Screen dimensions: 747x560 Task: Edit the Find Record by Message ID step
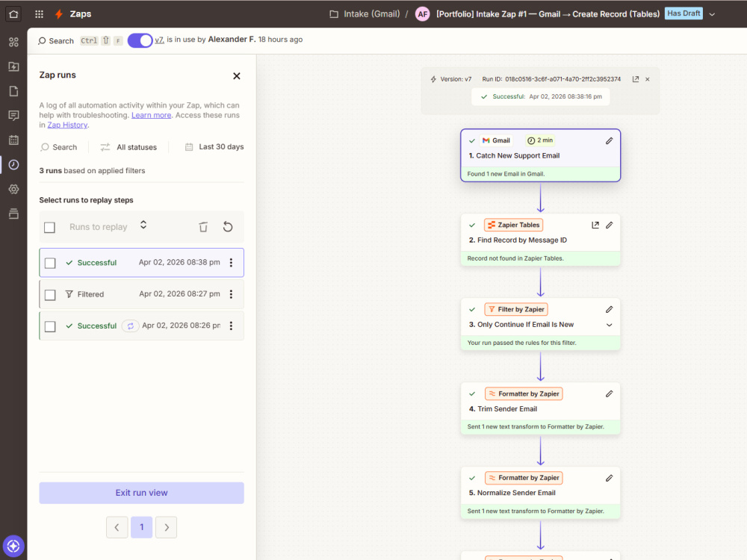(609, 225)
